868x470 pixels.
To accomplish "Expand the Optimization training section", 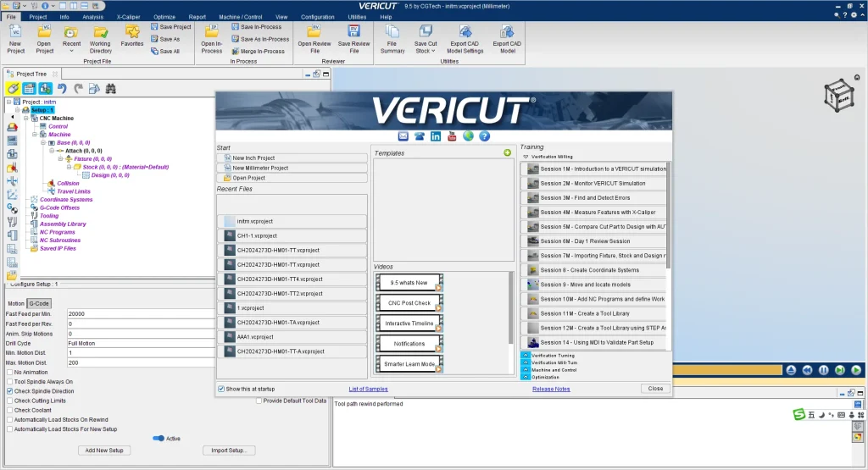I will (526, 377).
